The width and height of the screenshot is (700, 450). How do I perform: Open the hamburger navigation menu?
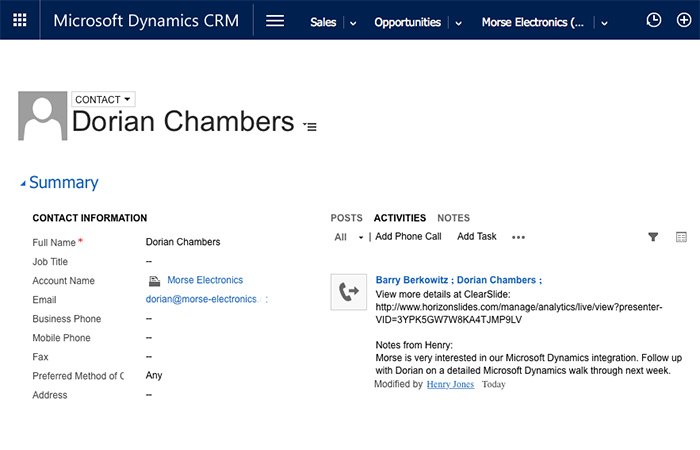tap(275, 21)
